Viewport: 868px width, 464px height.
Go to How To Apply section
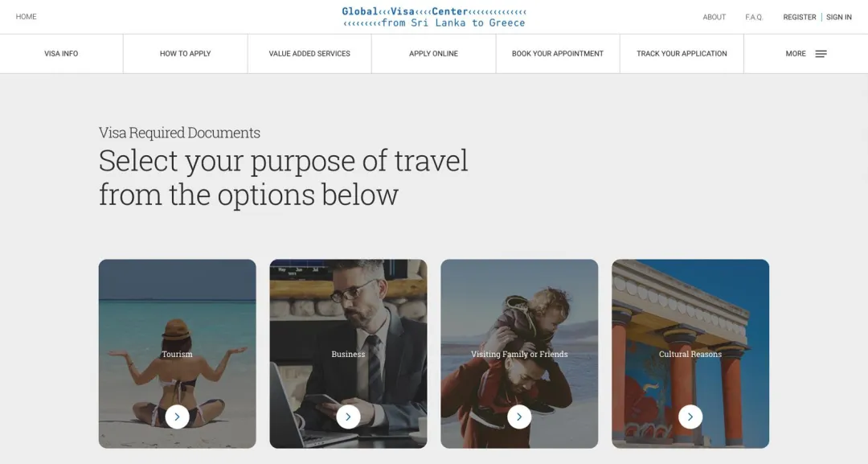pos(185,54)
